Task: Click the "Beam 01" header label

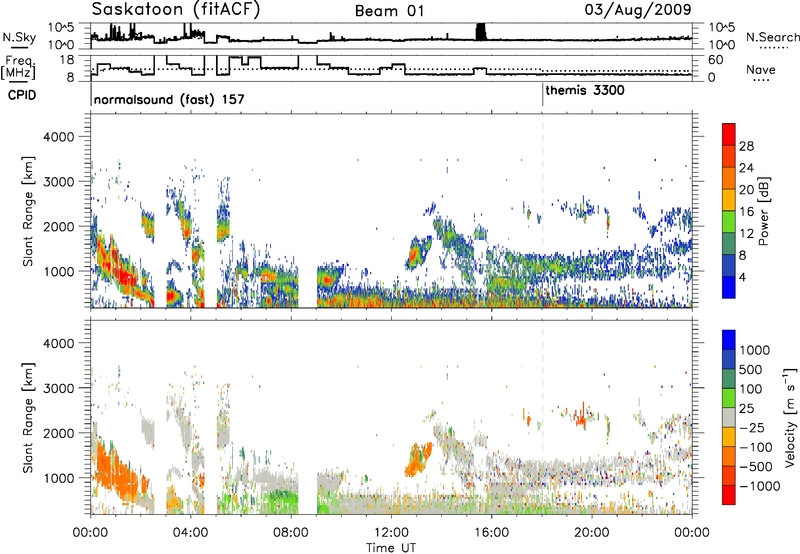Action: (390, 11)
